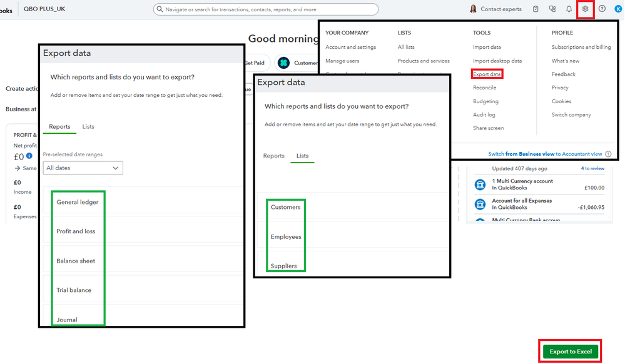
Task: Click the Get Paid button
Action: pyautogui.click(x=255, y=63)
